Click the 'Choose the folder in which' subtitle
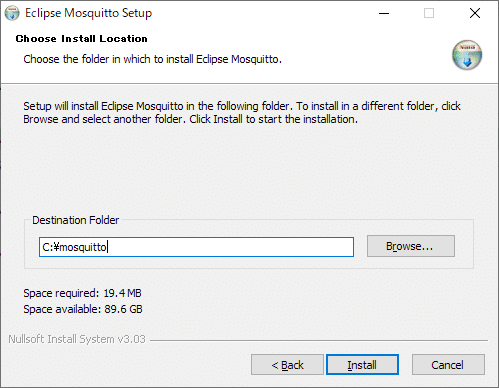The height and width of the screenshot is (388, 499). (x=152, y=59)
